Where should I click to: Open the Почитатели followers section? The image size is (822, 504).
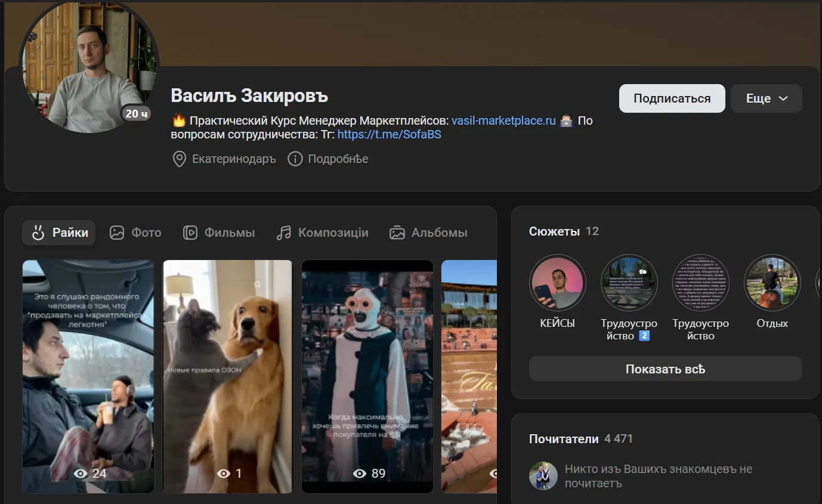point(564,439)
